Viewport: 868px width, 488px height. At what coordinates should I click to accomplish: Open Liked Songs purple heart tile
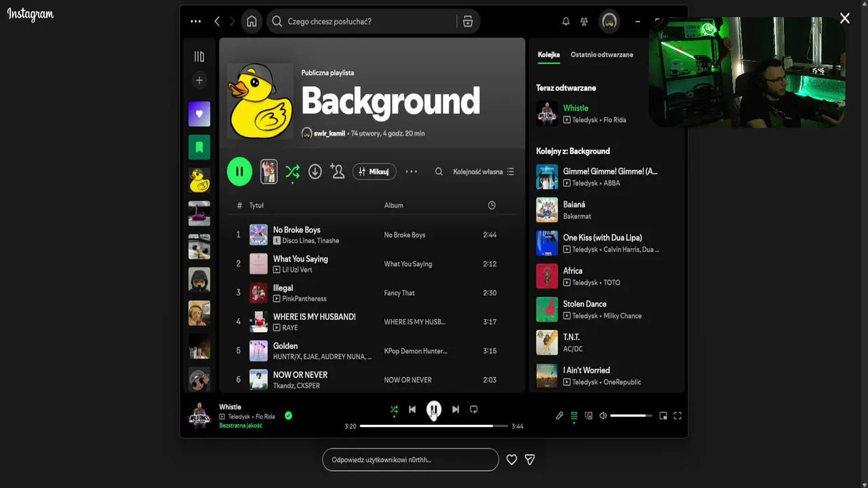click(x=199, y=114)
